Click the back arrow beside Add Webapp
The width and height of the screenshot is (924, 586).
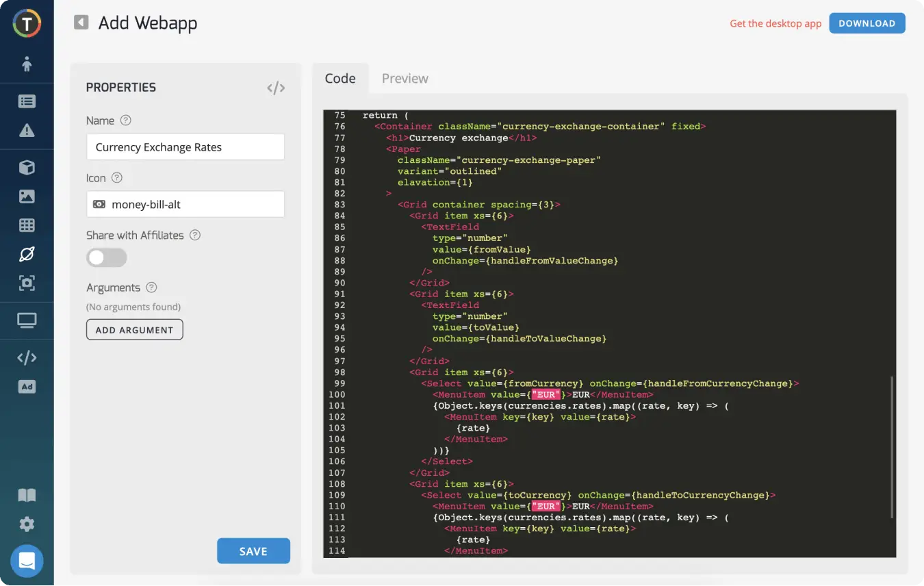point(81,23)
